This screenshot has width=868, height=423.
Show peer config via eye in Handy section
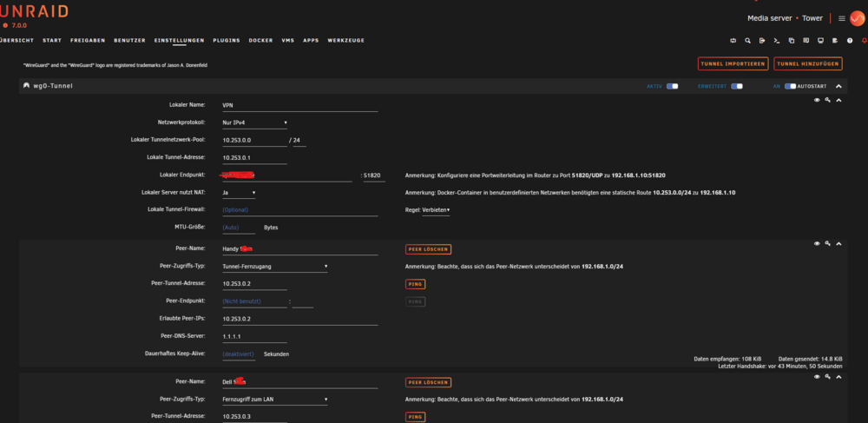click(x=817, y=243)
